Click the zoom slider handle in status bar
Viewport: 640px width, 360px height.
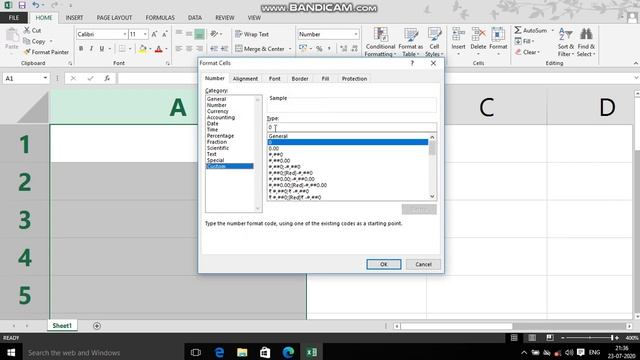click(612, 338)
